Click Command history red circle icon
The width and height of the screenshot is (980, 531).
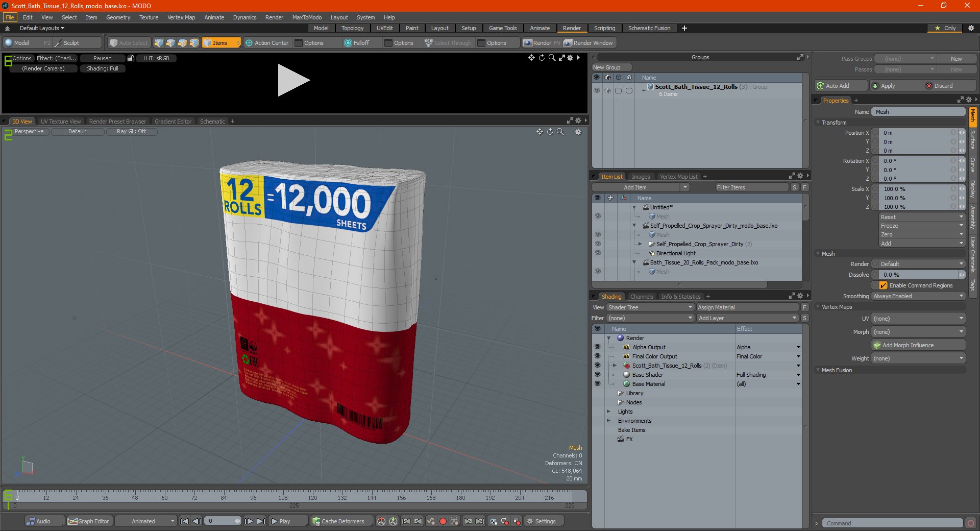pos(971,523)
